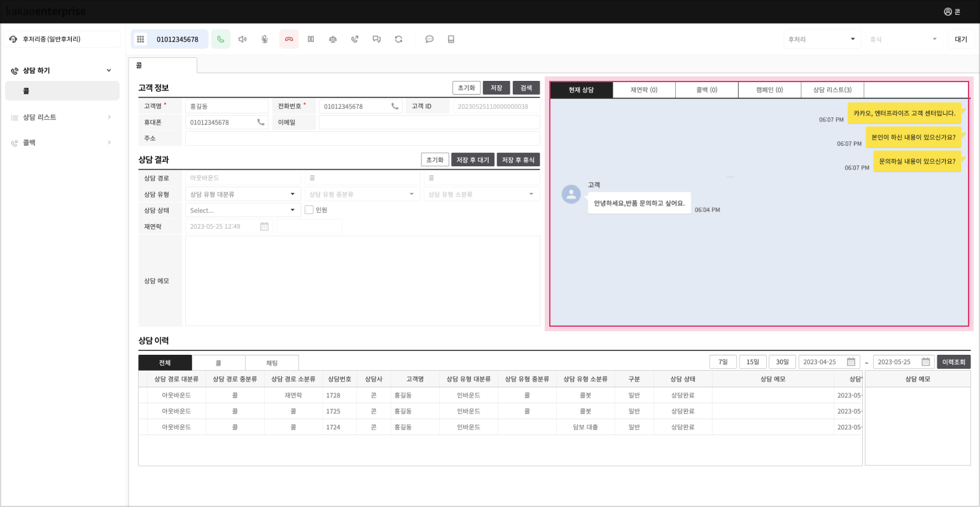The height and width of the screenshot is (507, 980).
Task: Pause the call with the hold icon
Action: click(x=311, y=39)
